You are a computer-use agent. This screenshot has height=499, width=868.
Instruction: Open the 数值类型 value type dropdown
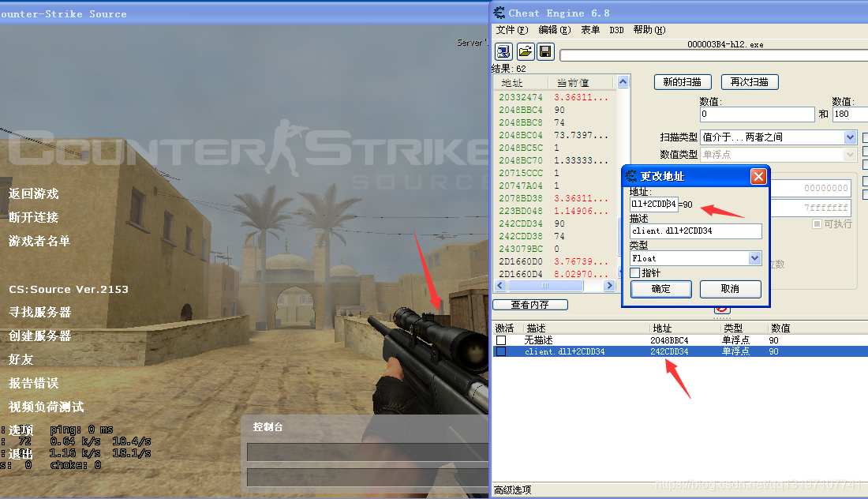[851, 155]
